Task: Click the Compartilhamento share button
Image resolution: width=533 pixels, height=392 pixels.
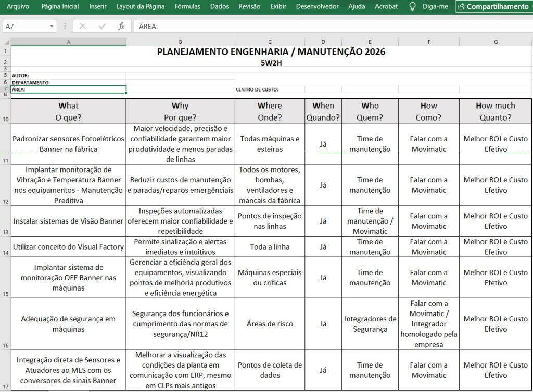Action: point(492,6)
